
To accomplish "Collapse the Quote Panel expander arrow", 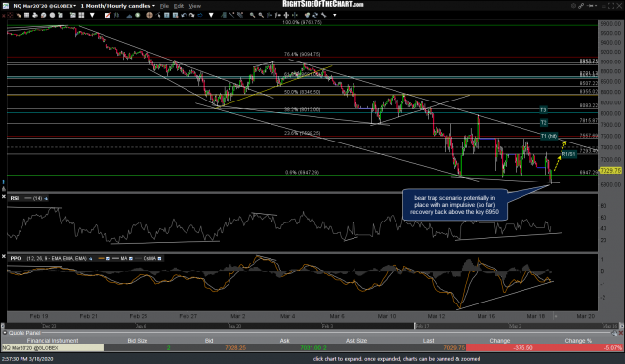I will click(x=4, y=333).
